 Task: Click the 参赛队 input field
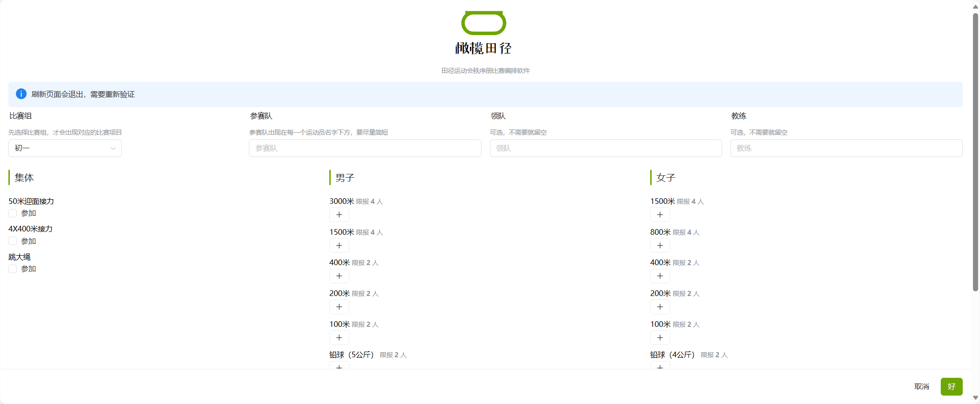tap(365, 148)
